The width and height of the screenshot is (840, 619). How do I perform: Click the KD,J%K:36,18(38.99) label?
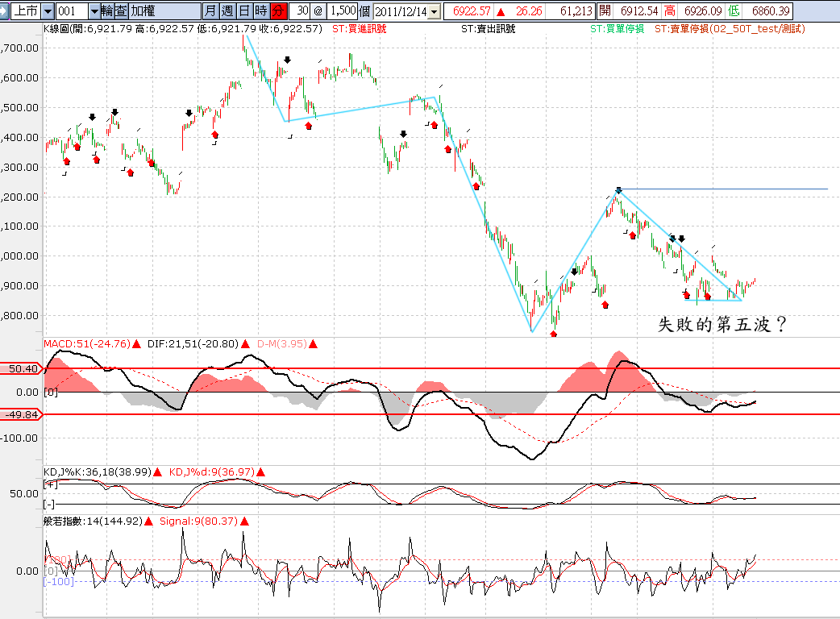pos(98,472)
